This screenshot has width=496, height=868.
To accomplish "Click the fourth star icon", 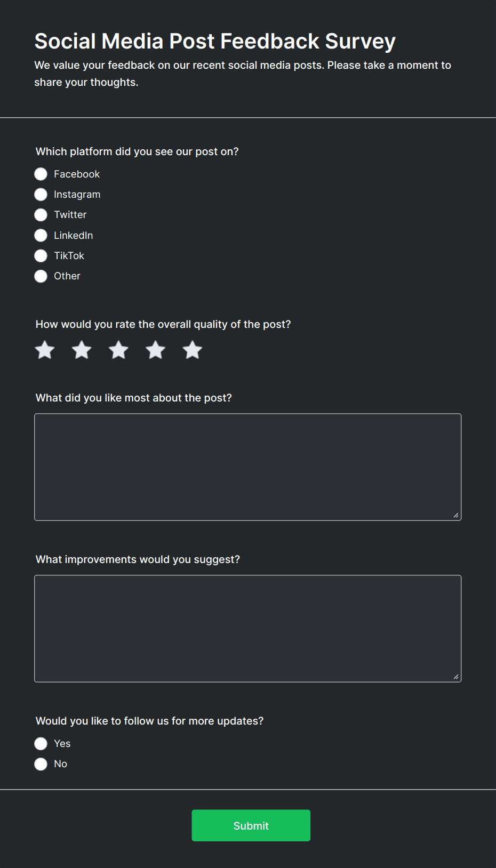I will (x=155, y=350).
